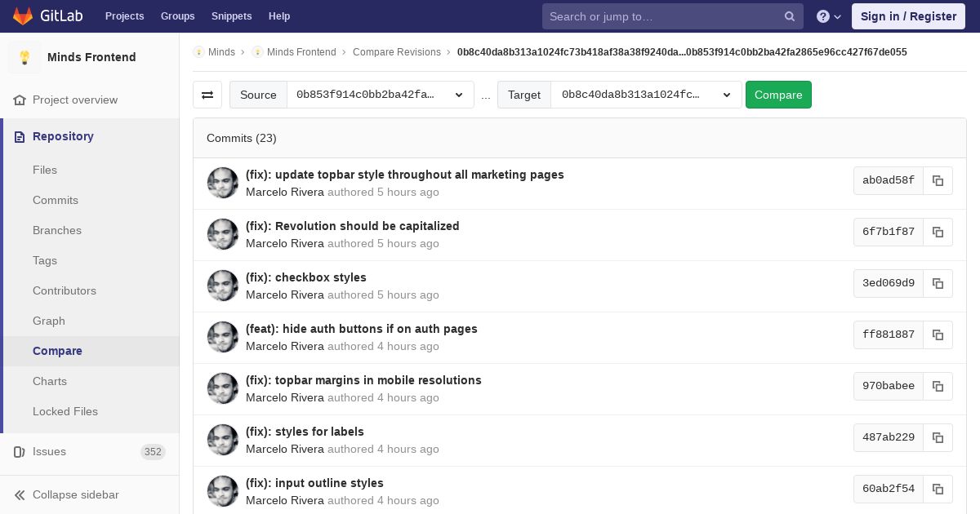Copy commit SHA ab0ad58f to clipboard

pyautogui.click(x=938, y=180)
